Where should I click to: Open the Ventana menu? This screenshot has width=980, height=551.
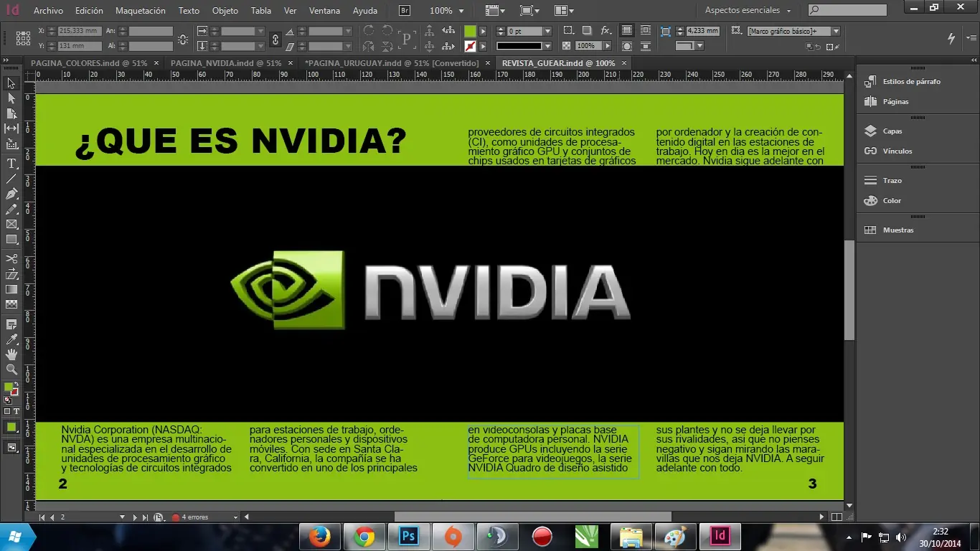pos(325,11)
